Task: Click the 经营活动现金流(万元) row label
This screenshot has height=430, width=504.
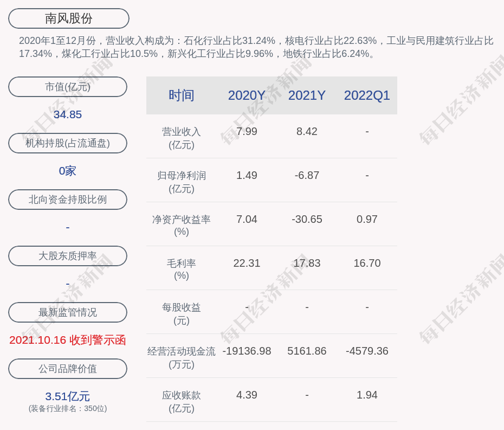Action: tap(182, 358)
